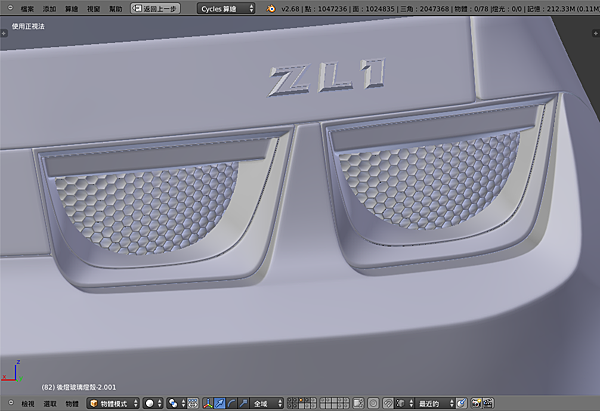Viewport: 600px width, 411px height.
Task: Click the 返回上一步 (Back to Previous) button
Action: [x=155, y=8]
